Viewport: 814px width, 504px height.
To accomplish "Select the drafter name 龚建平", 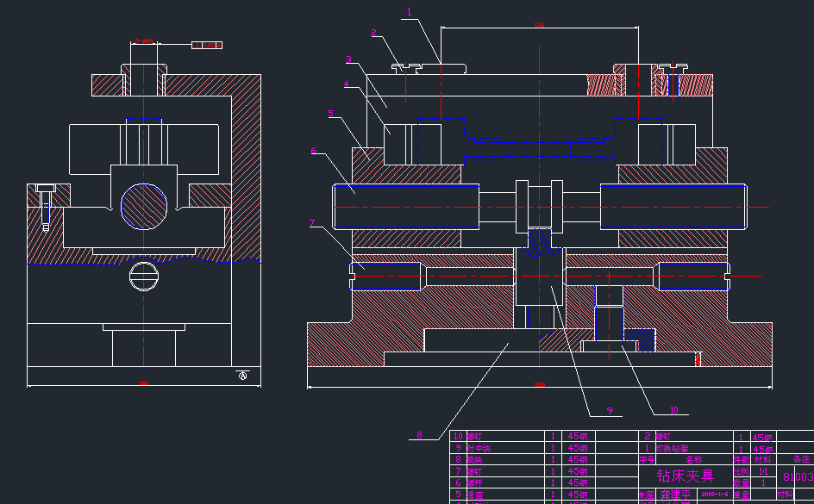I will point(675,495).
